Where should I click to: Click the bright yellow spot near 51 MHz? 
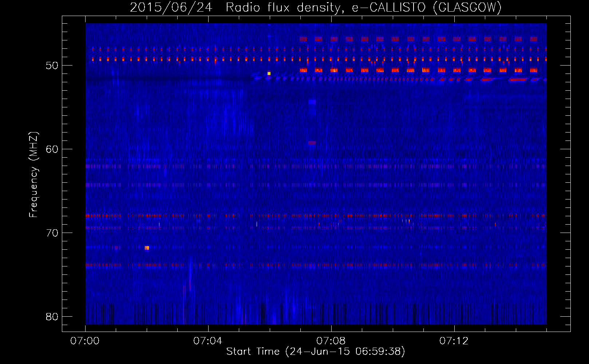coord(269,74)
